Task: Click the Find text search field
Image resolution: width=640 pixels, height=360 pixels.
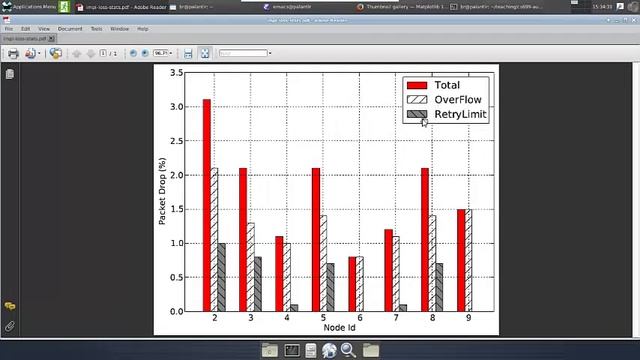Action: pyautogui.click(x=243, y=53)
